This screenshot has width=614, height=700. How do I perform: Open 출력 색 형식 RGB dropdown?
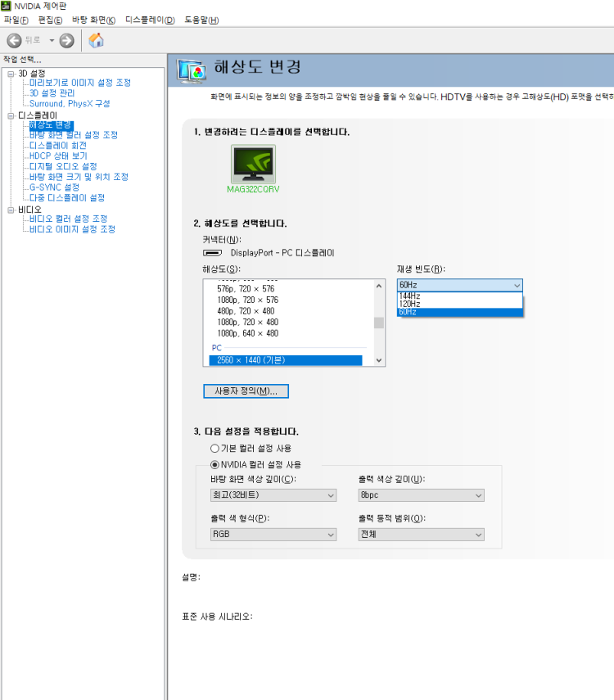pyautogui.click(x=273, y=535)
